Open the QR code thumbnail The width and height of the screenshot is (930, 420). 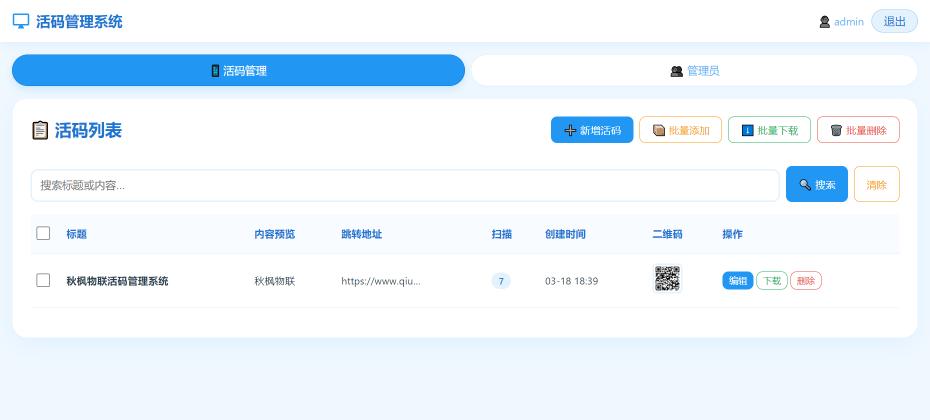[667, 279]
